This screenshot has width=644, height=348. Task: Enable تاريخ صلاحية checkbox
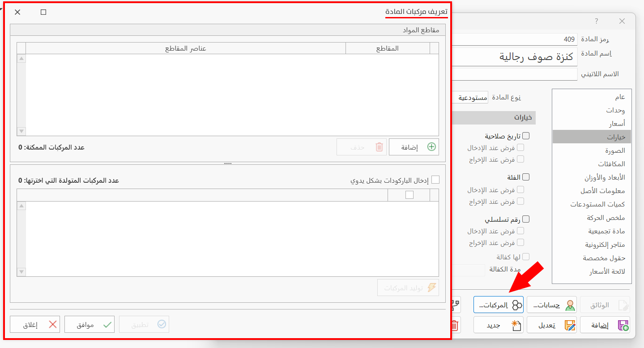(526, 136)
